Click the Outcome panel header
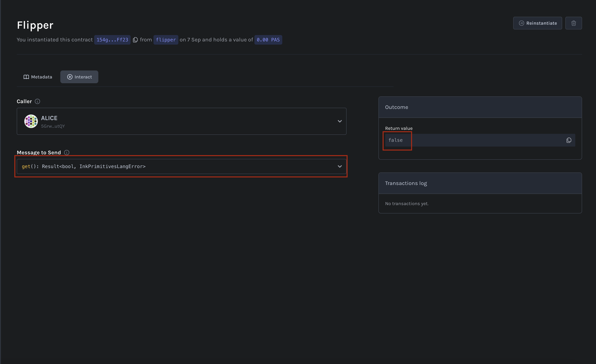 click(480, 107)
